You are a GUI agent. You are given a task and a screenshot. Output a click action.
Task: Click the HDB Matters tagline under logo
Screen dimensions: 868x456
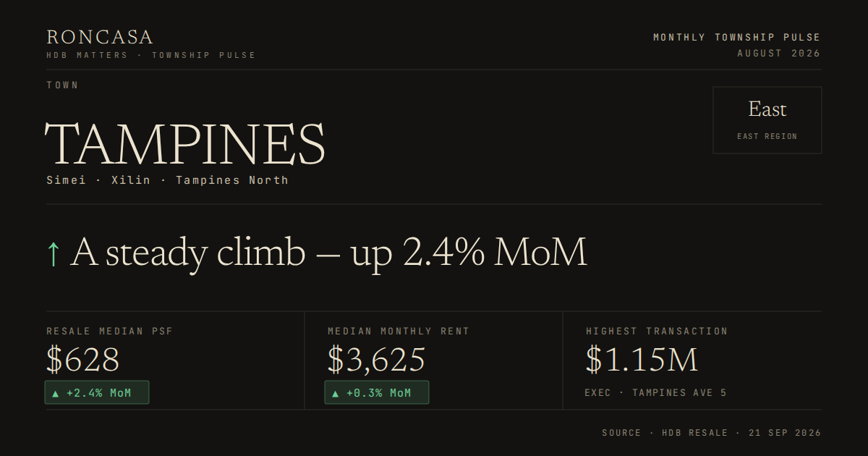tap(151, 55)
